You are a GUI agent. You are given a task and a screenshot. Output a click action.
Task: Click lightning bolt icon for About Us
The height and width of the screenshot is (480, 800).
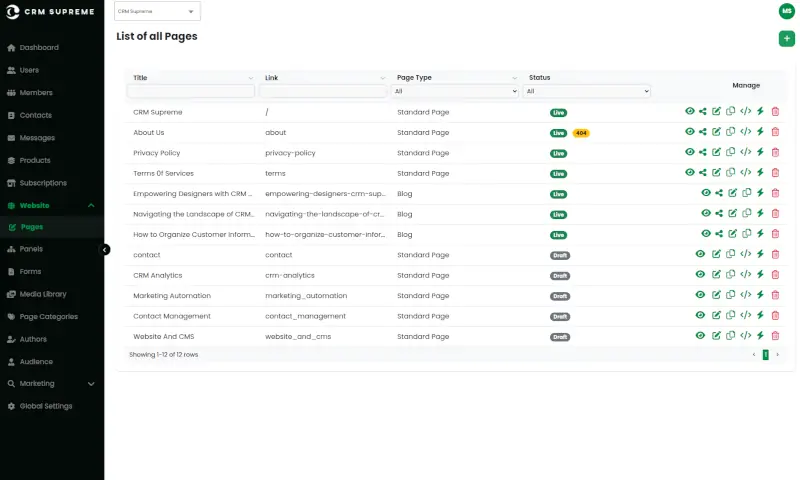(x=760, y=132)
